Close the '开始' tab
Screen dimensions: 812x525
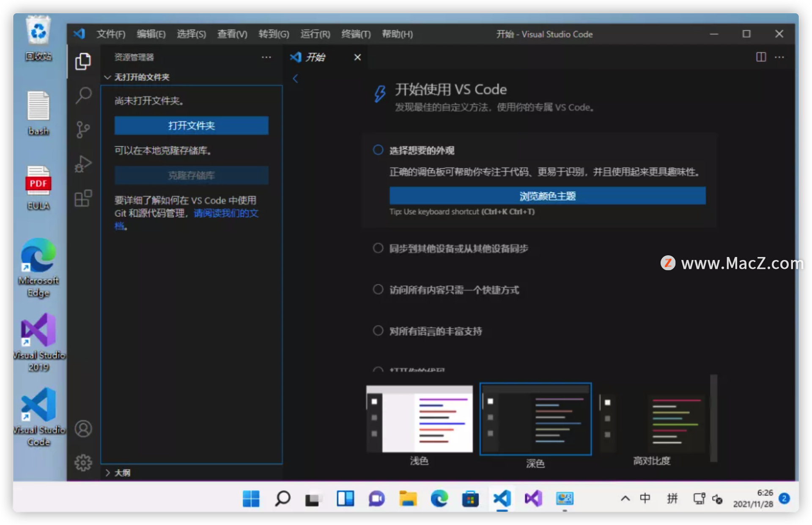pyautogui.click(x=357, y=57)
